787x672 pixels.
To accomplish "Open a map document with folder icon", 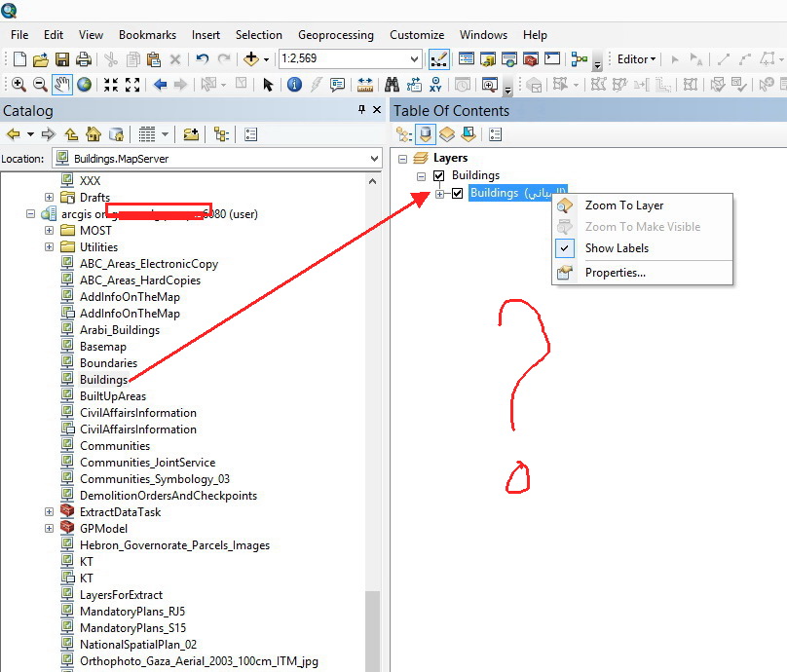I will click(41, 59).
